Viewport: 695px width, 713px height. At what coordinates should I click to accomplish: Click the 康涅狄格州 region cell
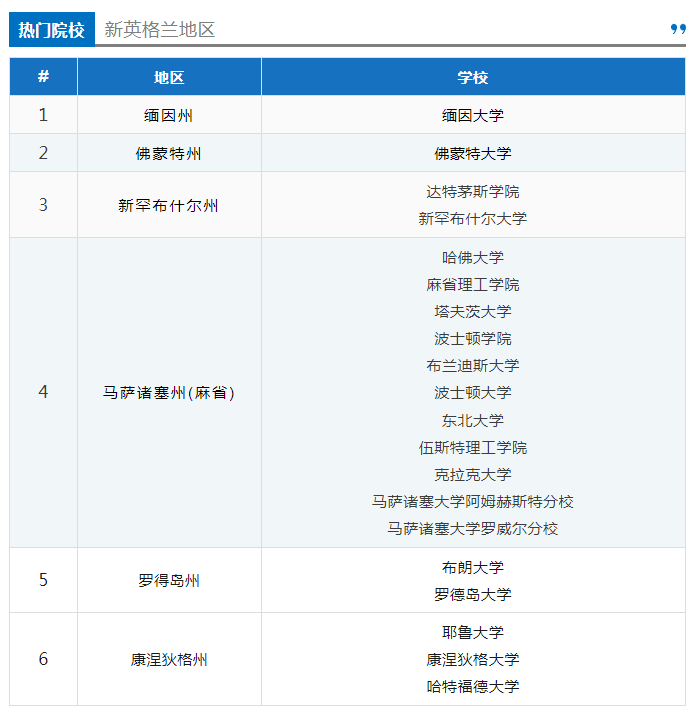[169, 660]
